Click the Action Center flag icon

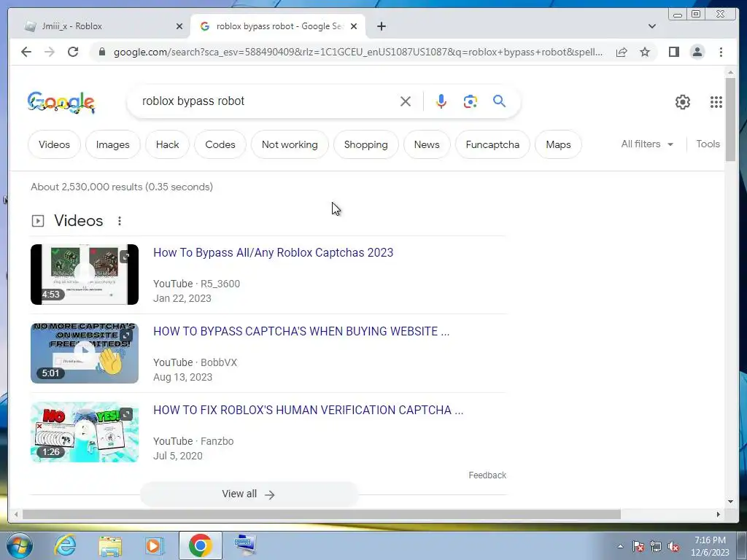coord(638,546)
